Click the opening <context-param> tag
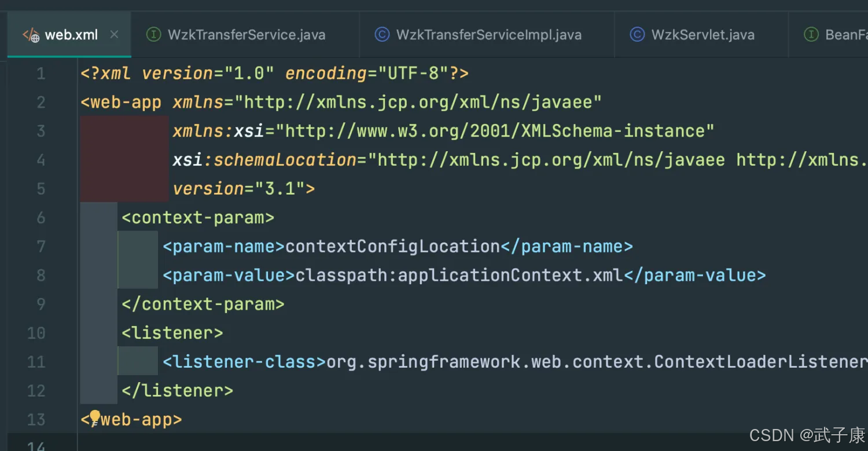This screenshot has height=451, width=868. tap(198, 218)
